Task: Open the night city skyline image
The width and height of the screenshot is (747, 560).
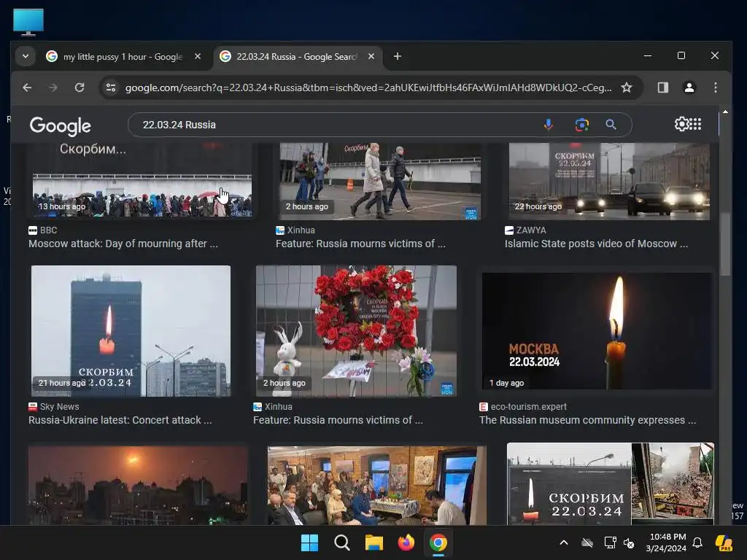Action: point(138,485)
